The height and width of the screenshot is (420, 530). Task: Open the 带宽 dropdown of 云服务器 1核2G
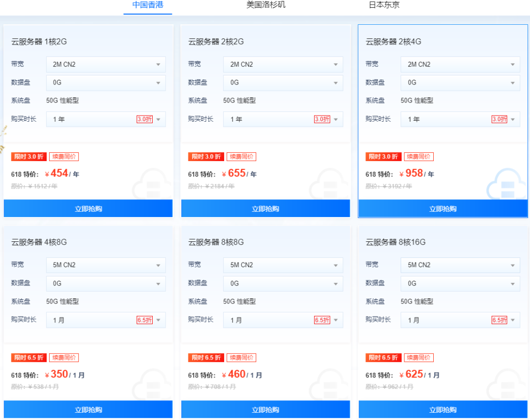click(106, 64)
